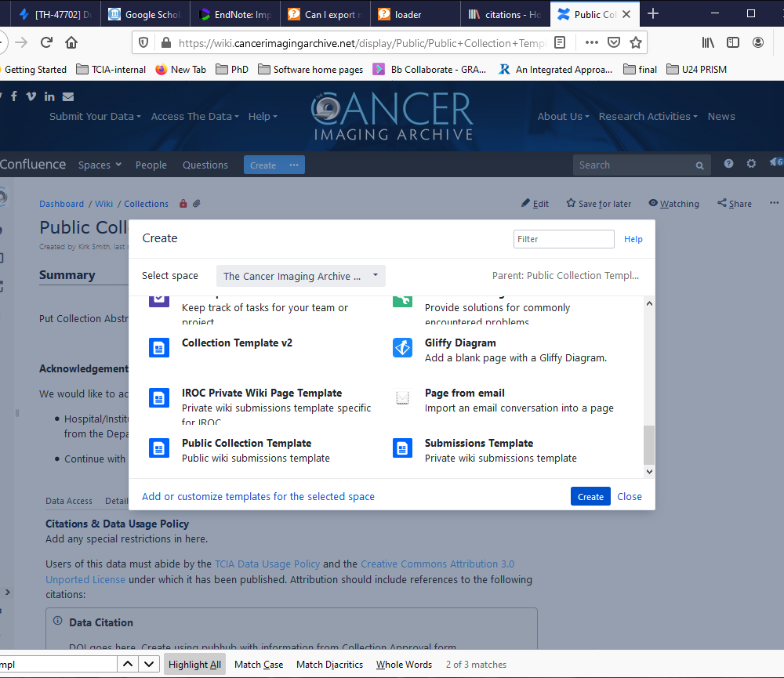Image resolution: width=784 pixels, height=678 pixels.
Task: Open TCIA LinkedIn icon in header
Action: 49,96
